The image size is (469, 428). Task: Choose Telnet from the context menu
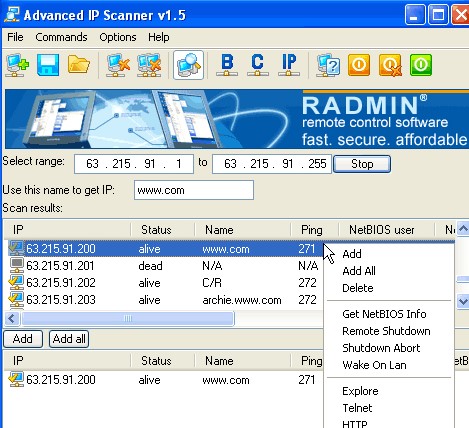click(357, 408)
